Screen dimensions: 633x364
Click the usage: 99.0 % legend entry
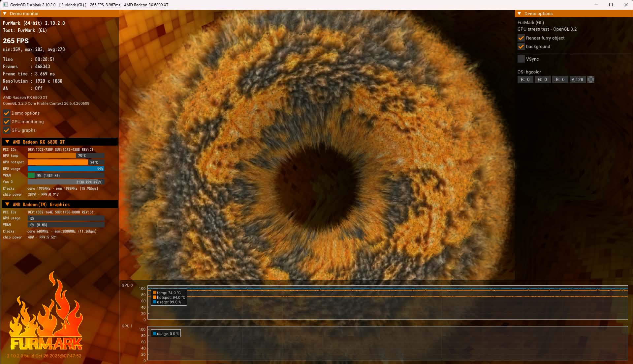[x=167, y=302]
